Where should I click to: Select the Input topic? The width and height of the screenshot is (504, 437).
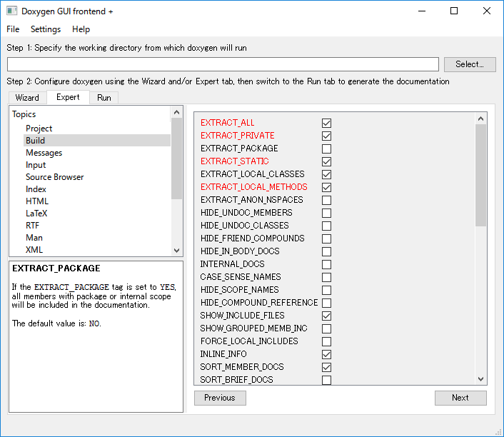coord(36,165)
